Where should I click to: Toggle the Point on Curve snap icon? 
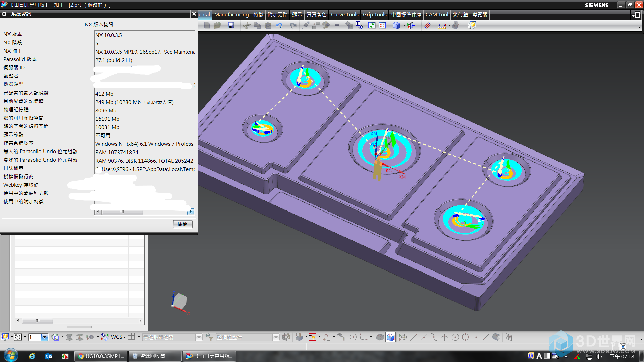click(x=486, y=337)
